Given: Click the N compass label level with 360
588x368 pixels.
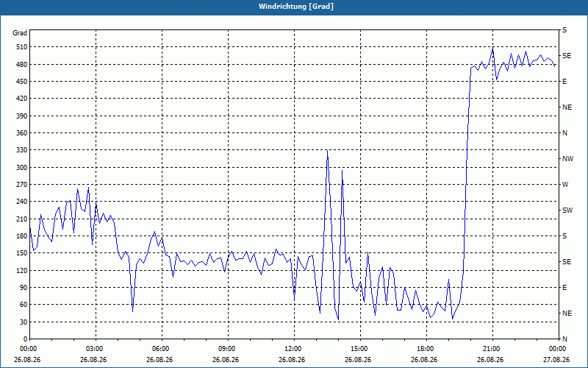Looking at the screenshot, I should [564, 133].
